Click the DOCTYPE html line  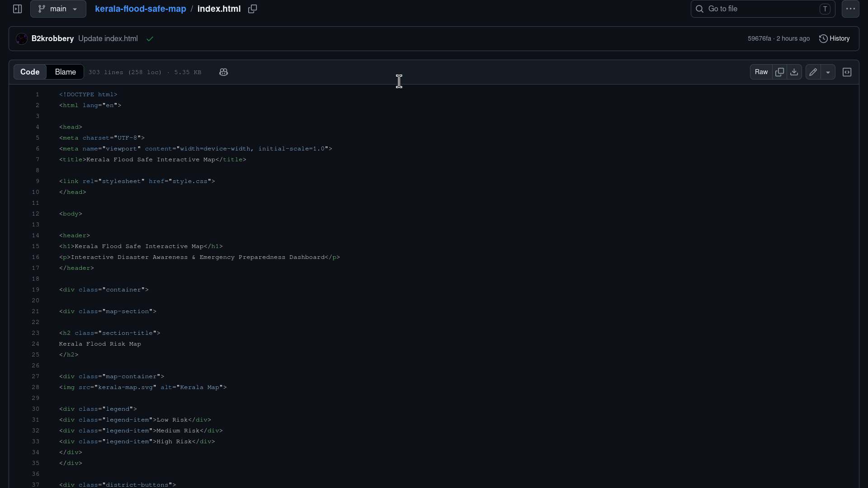[x=88, y=94]
